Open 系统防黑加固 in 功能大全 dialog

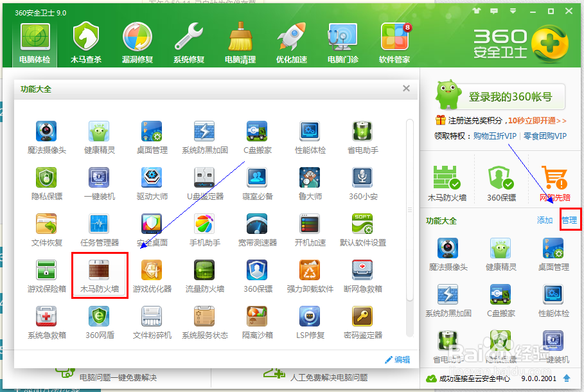click(x=204, y=138)
